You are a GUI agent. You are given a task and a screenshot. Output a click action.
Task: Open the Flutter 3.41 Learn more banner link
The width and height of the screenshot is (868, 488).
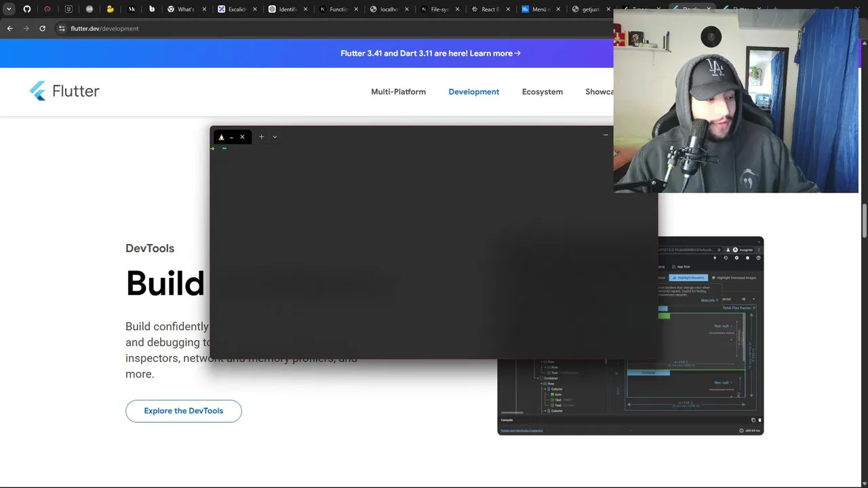[431, 54]
